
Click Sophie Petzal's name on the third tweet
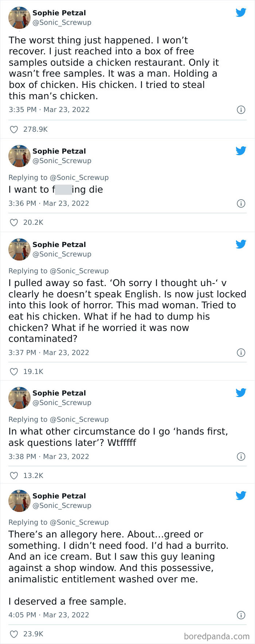click(59, 244)
